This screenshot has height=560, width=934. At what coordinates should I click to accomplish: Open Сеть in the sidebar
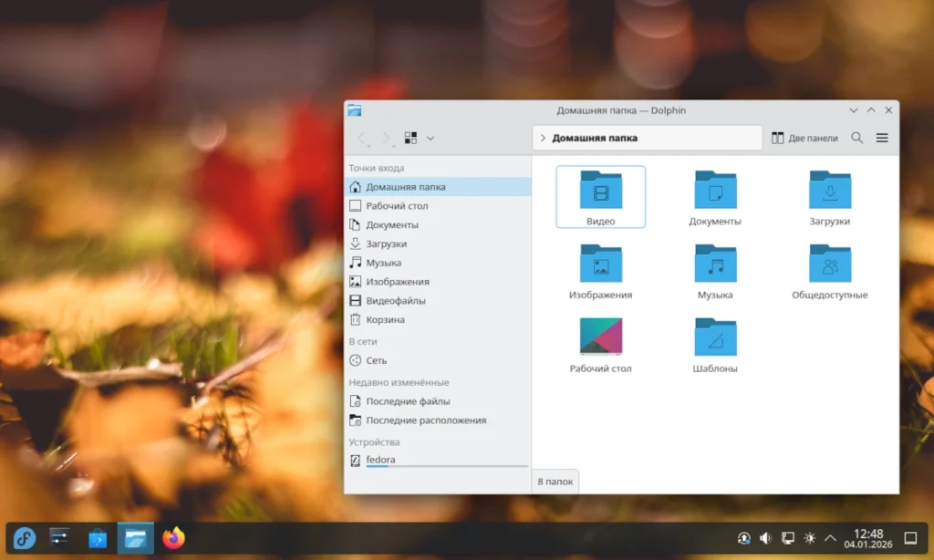[x=438, y=360]
